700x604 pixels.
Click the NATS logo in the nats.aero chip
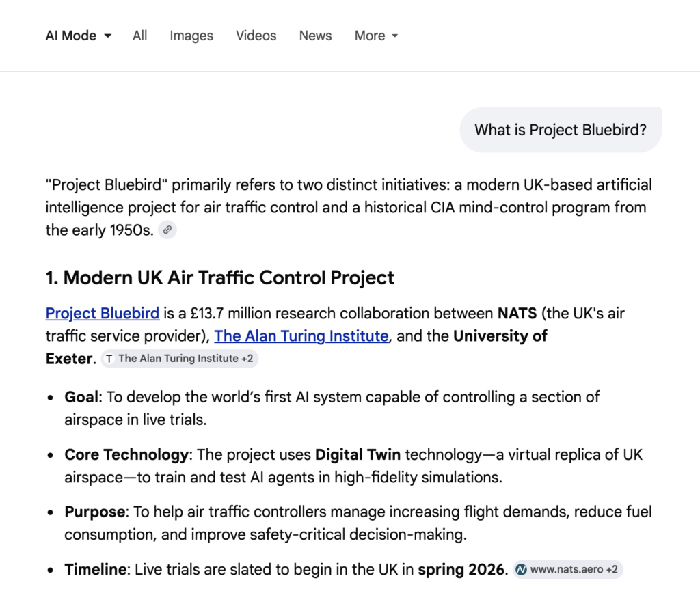[522, 569]
